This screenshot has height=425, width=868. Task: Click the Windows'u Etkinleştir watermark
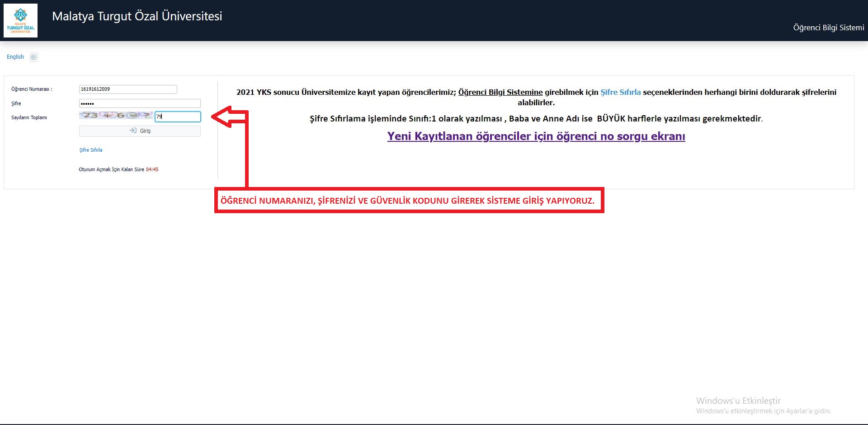(x=738, y=401)
